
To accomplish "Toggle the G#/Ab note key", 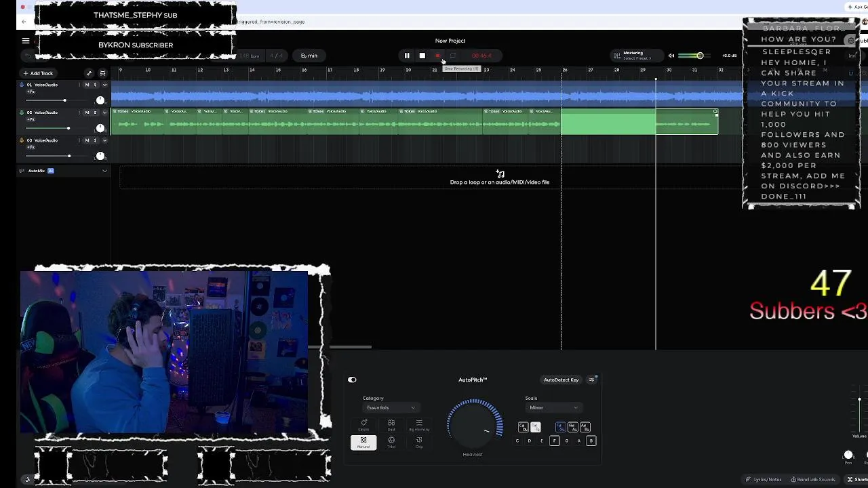I will click(572, 427).
